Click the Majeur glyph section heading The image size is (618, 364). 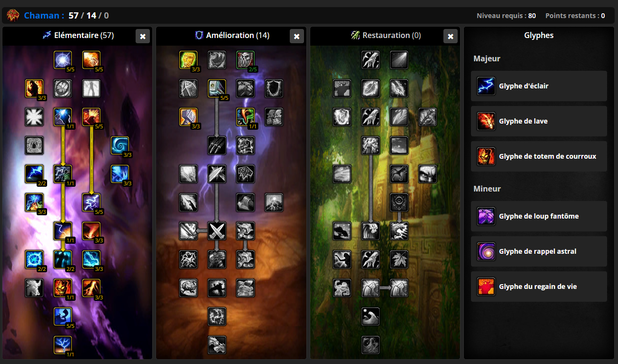487,58
